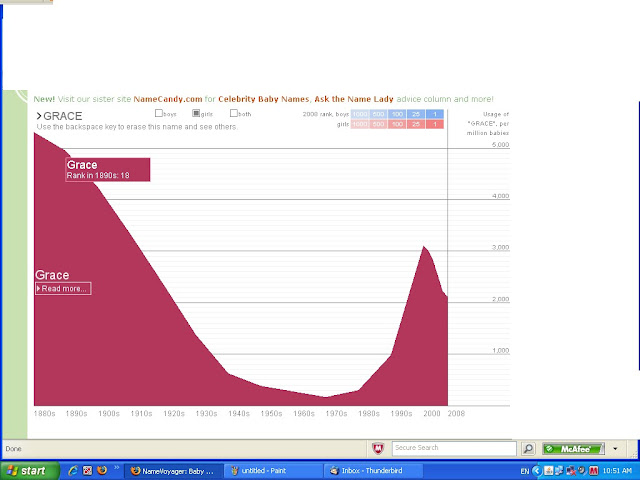Click the red McAfee tray icon
This screenshot has width=640, height=480.
[x=593, y=471]
